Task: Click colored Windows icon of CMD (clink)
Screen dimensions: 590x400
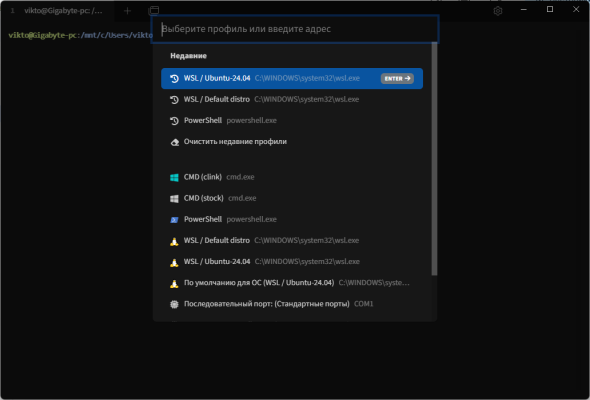Action: click(174, 177)
